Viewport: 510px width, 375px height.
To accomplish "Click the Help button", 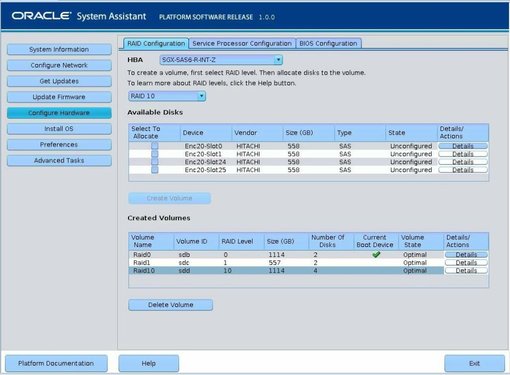I will (149, 363).
